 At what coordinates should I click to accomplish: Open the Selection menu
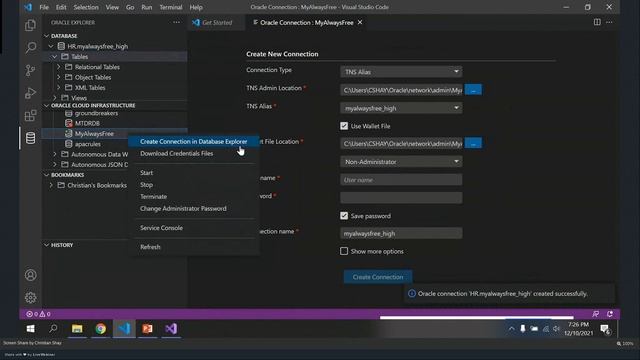86,7
